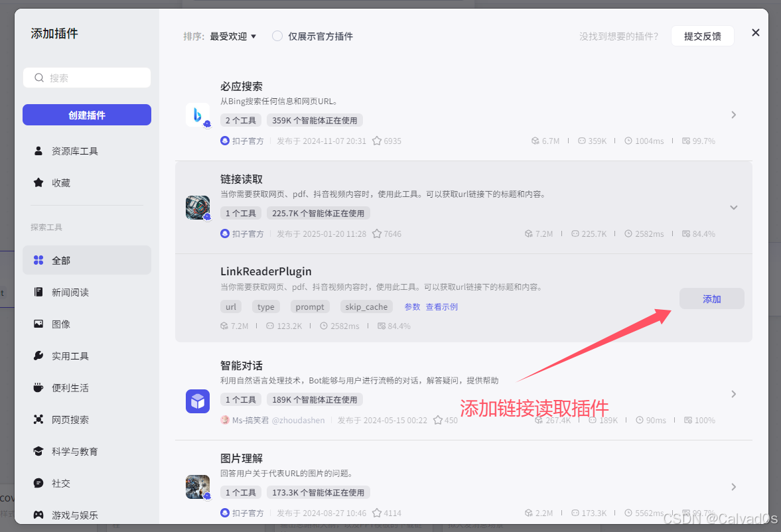Click the type parameter tag
781x532 pixels.
click(266, 307)
